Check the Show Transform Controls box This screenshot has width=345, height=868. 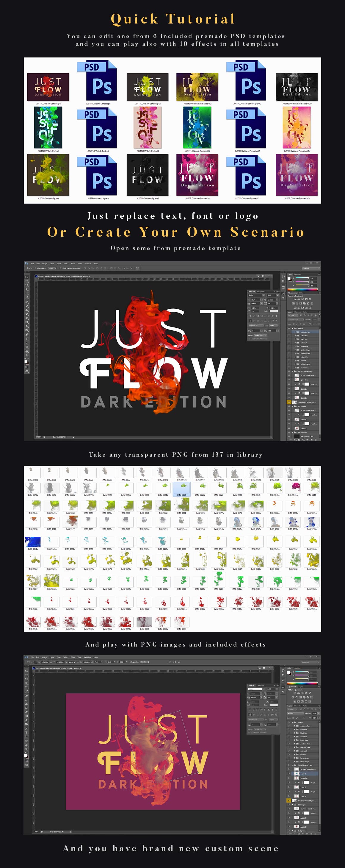coord(61,268)
